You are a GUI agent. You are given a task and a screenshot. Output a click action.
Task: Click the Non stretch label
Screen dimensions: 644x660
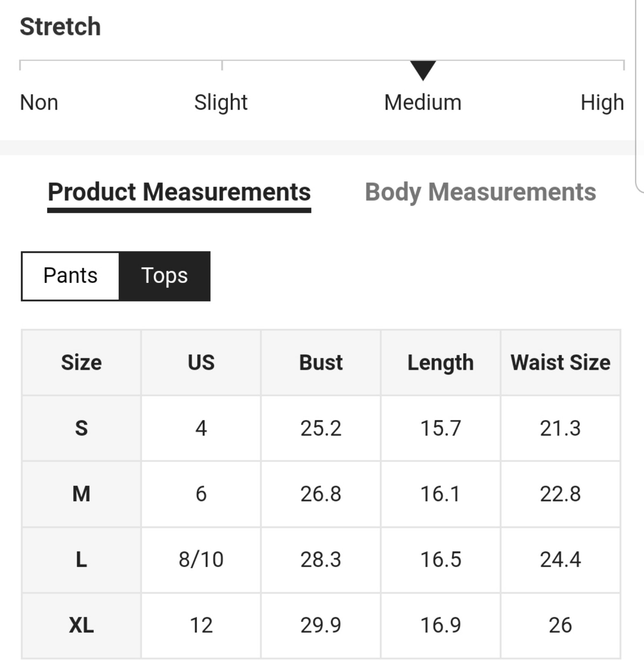coord(39,103)
